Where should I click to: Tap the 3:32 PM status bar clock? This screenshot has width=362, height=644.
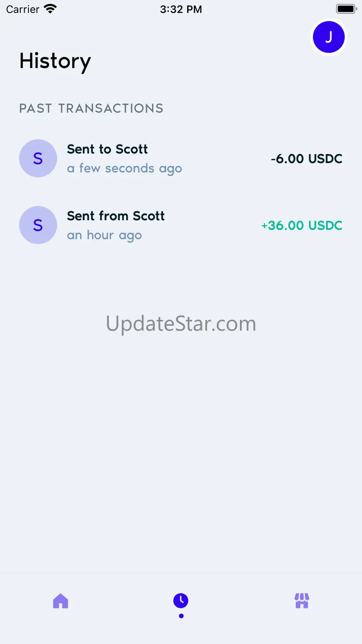click(x=181, y=9)
